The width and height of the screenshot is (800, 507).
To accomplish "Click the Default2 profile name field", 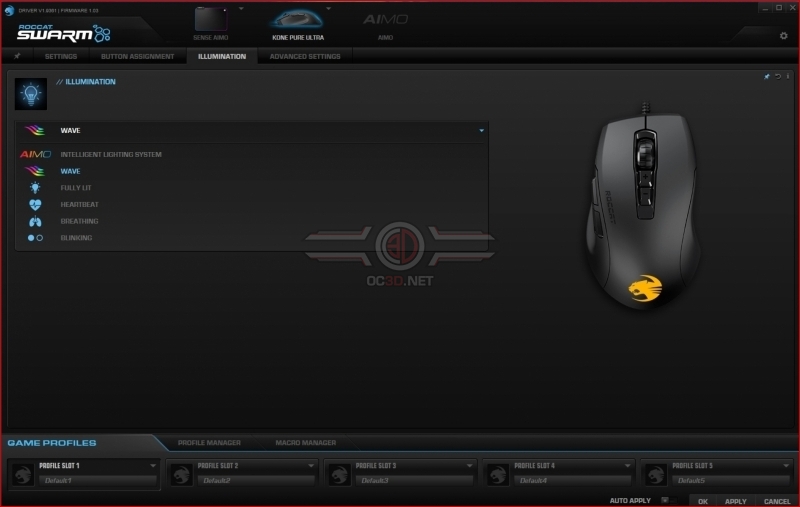I will coord(256,480).
